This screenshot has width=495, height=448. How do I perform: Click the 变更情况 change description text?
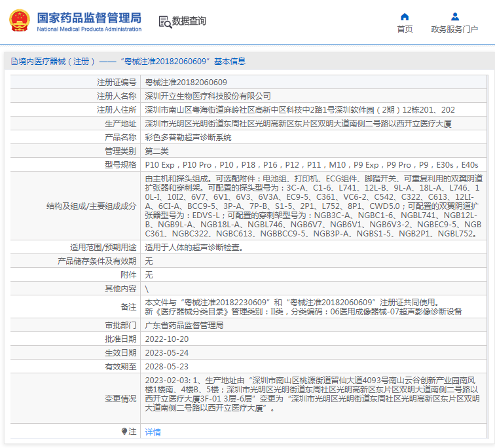[x=312, y=394]
